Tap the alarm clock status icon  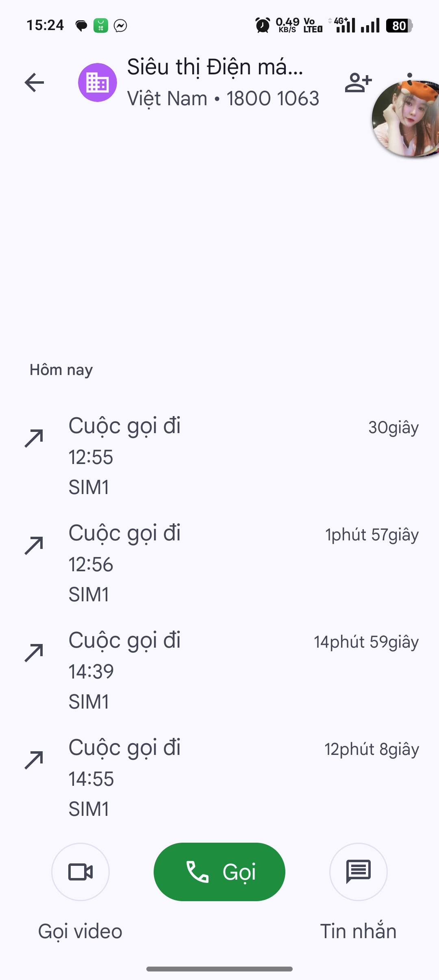(263, 26)
